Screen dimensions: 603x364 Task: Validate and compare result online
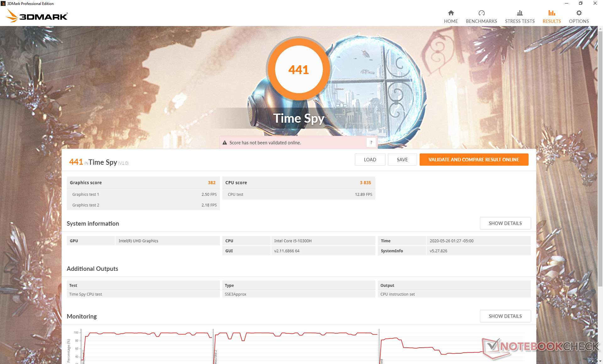pos(474,159)
